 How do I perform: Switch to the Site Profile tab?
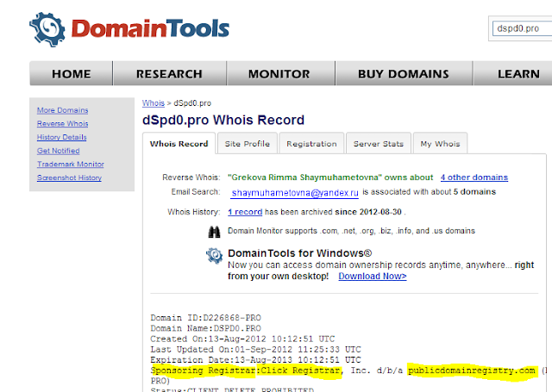(x=248, y=143)
